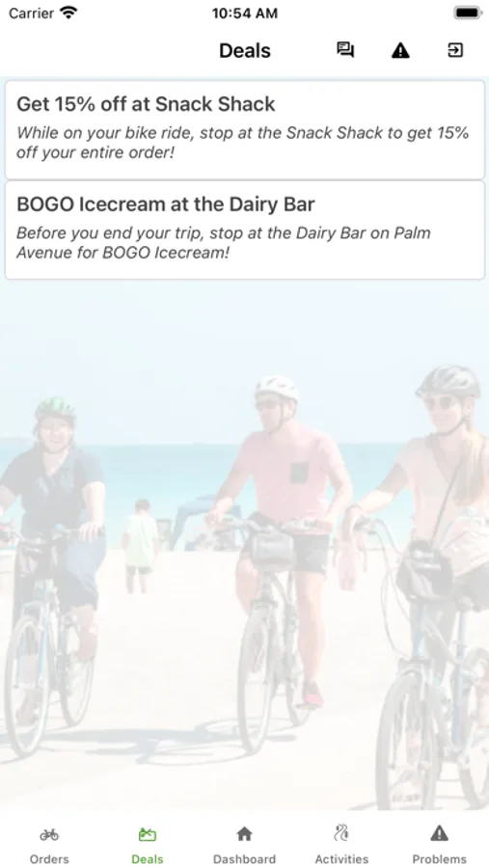Viewport: 489px width, 868px height.
Task: Select the bicycle Orders icon
Action: [x=49, y=833]
